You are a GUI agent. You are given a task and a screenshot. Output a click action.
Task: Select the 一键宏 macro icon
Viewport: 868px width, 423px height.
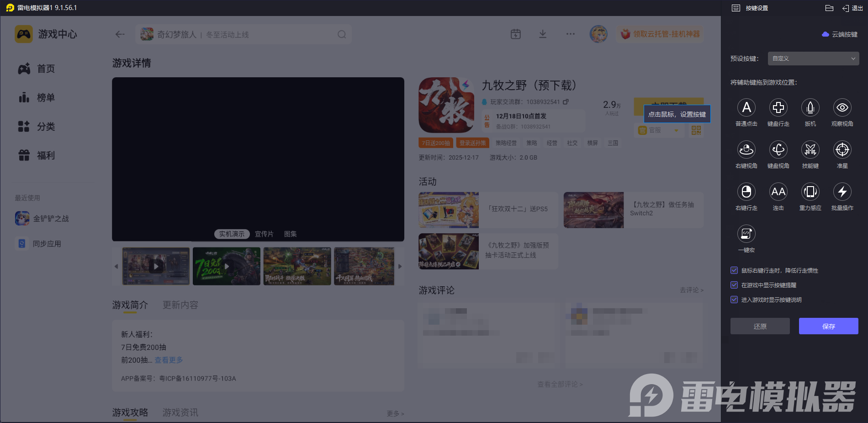[746, 234]
